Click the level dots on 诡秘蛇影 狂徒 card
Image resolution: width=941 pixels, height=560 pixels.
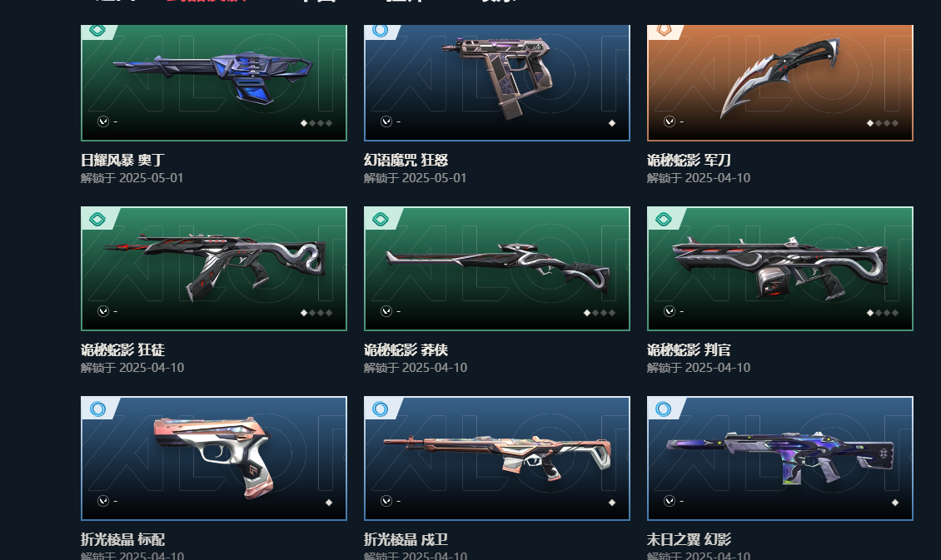[x=316, y=312]
